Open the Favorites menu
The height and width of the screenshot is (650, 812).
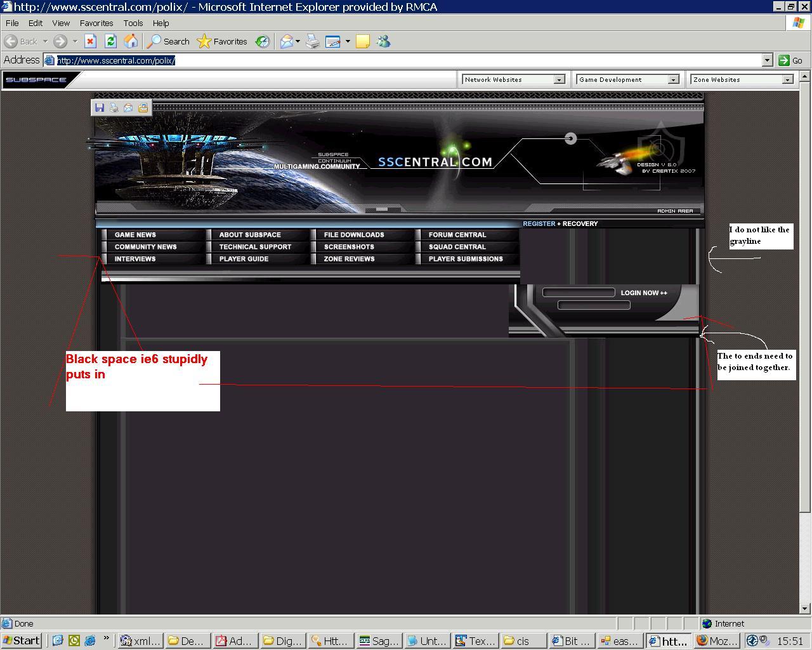click(x=96, y=23)
